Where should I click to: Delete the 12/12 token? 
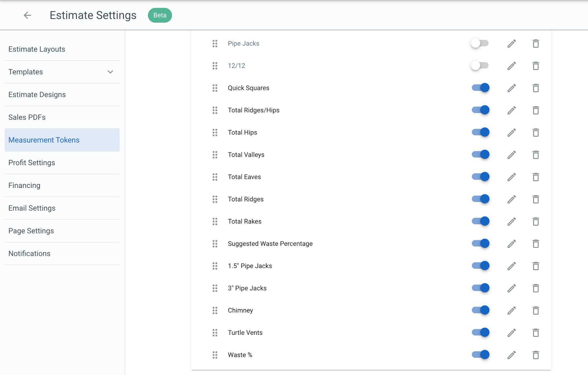click(535, 66)
